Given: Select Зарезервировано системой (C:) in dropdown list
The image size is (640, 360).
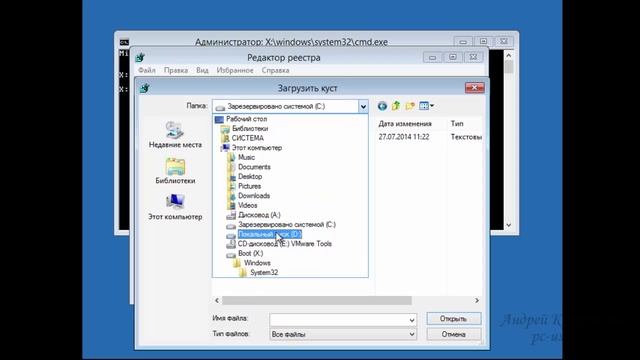Looking at the screenshot, I should [x=287, y=224].
